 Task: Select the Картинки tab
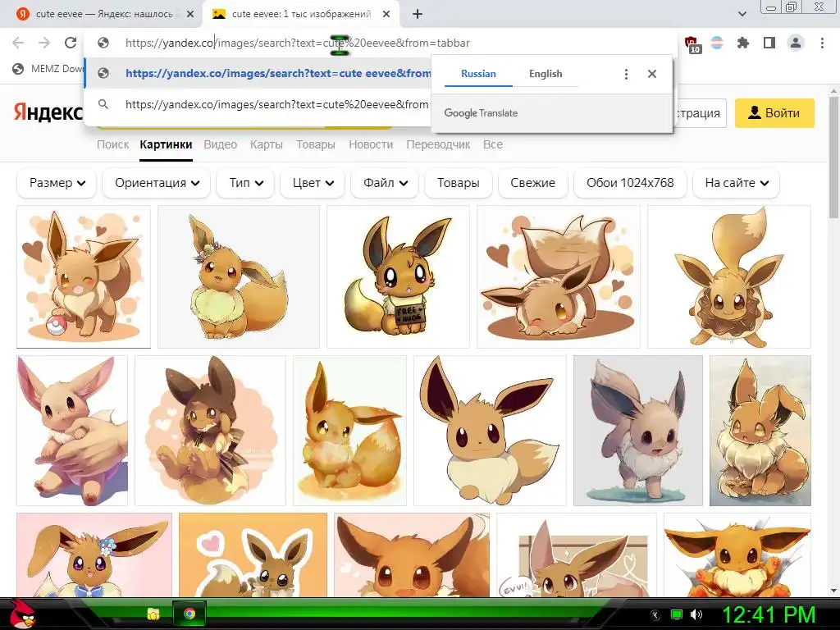tap(166, 144)
